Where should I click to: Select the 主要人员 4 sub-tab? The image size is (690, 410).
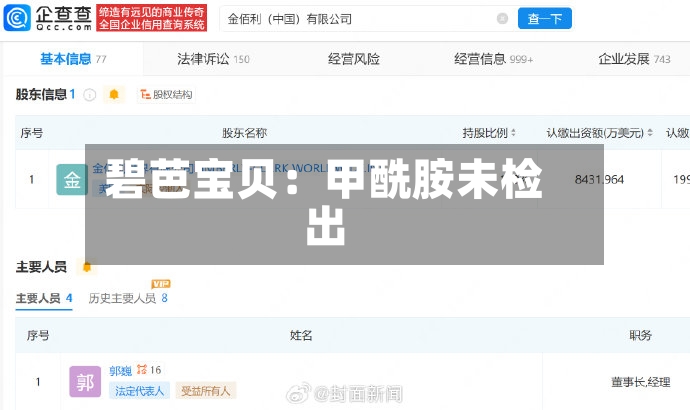click(44, 298)
